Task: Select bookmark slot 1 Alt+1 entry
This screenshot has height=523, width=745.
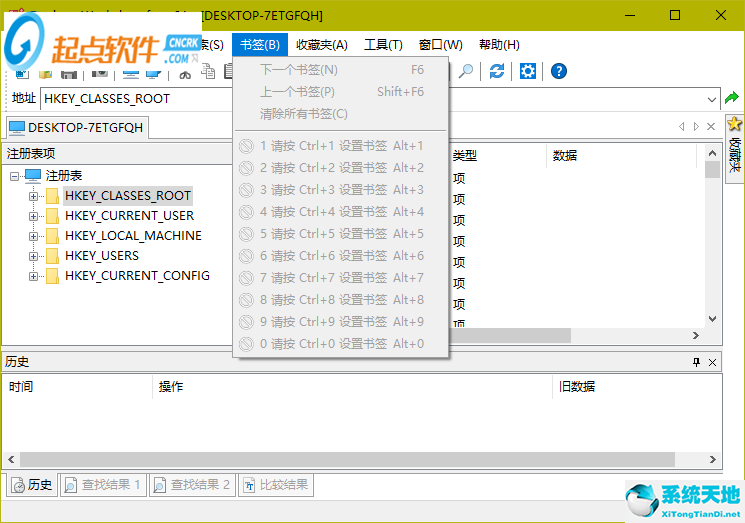Action: pos(341,146)
